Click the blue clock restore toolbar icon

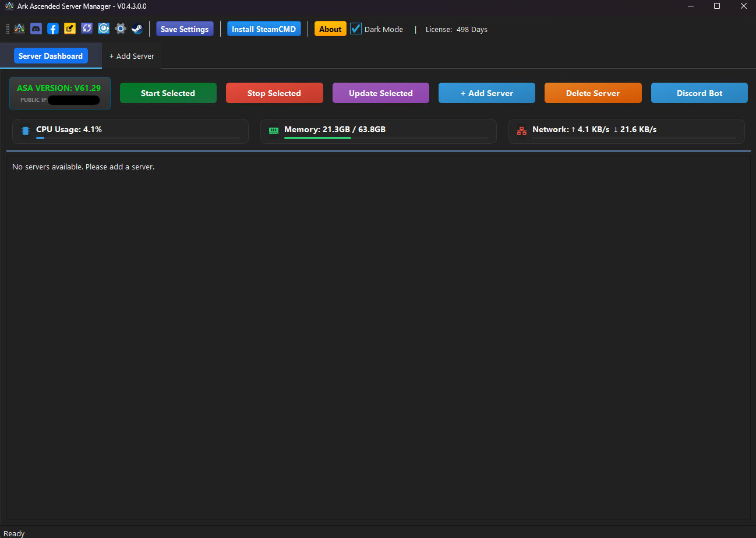(104, 29)
